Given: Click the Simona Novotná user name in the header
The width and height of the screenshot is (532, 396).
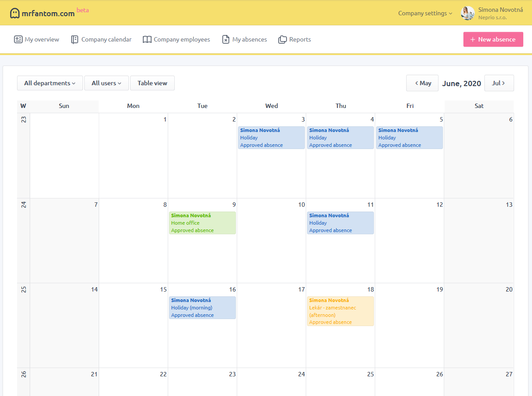Looking at the screenshot, I should (x=501, y=10).
